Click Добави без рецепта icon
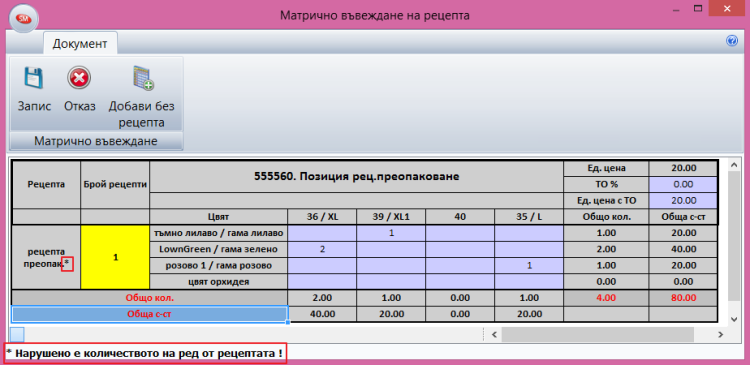Screen dimensions: 750x365 coord(142,78)
